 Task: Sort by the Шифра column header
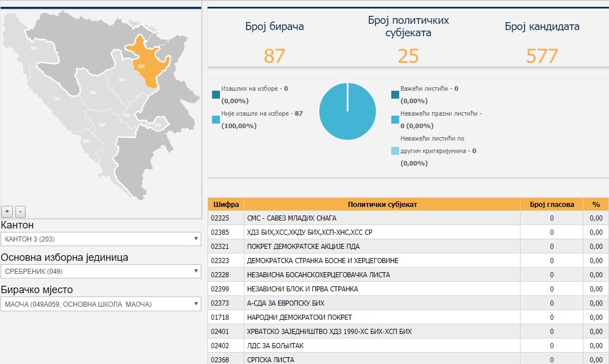pyautogui.click(x=226, y=204)
